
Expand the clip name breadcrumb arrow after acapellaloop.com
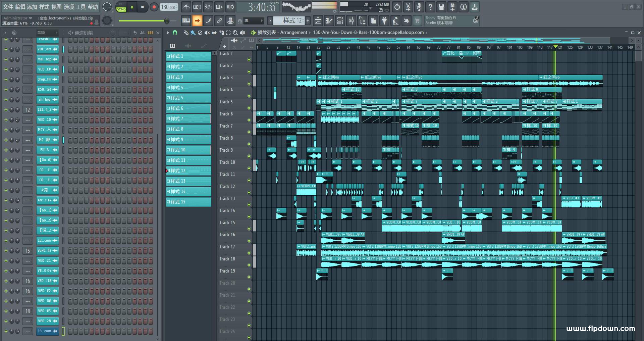pyautogui.click(x=427, y=33)
